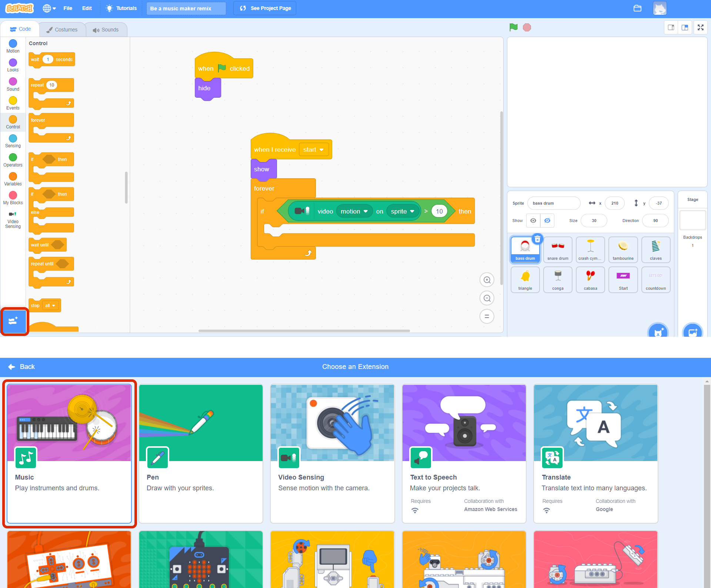Open the on sprite dropdown
The image size is (711, 588).
tap(403, 211)
